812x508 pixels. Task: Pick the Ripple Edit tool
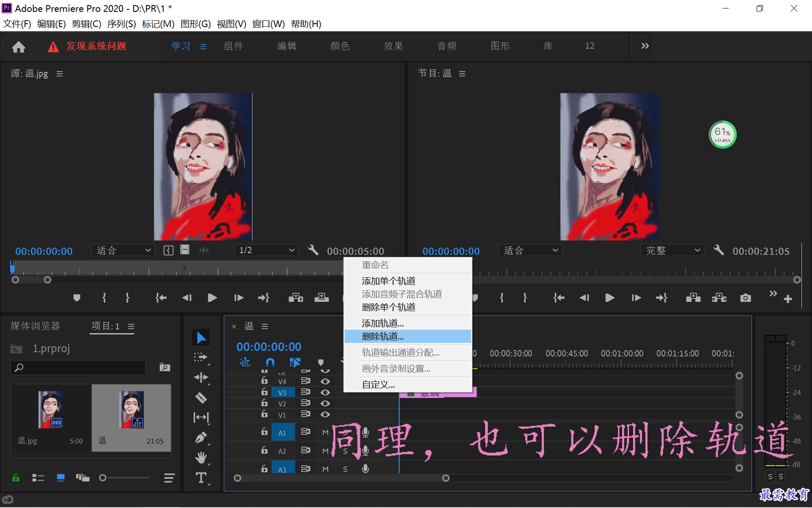(x=201, y=378)
